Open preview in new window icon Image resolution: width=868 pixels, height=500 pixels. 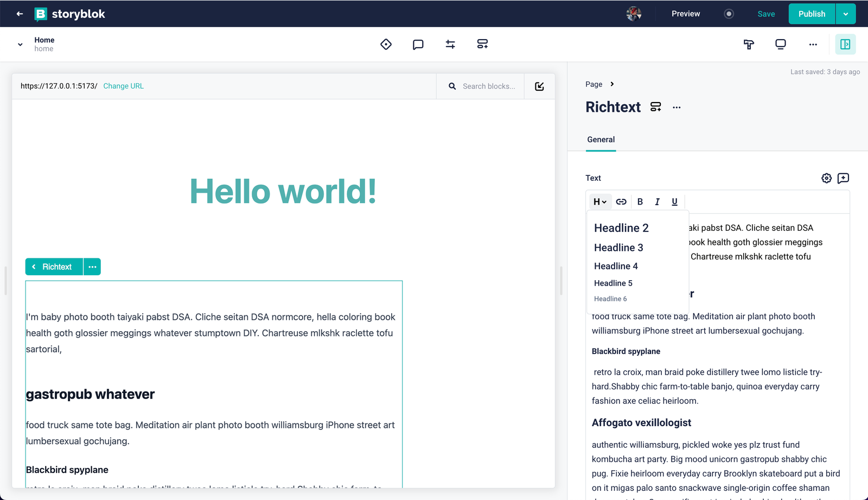click(539, 86)
